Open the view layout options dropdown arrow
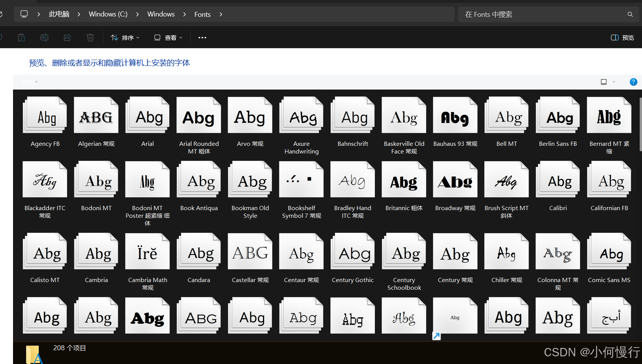Image resolution: width=642 pixels, height=364 pixels. (614, 82)
